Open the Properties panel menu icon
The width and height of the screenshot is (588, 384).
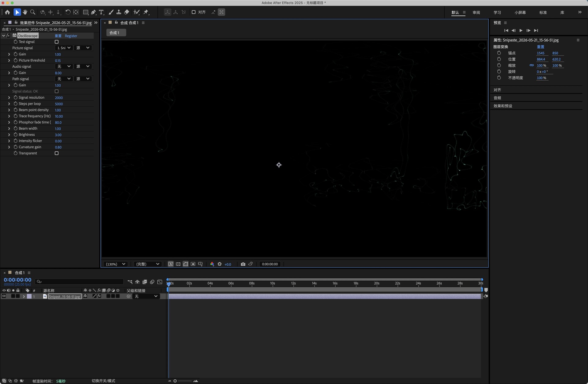click(x=578, y=40)
